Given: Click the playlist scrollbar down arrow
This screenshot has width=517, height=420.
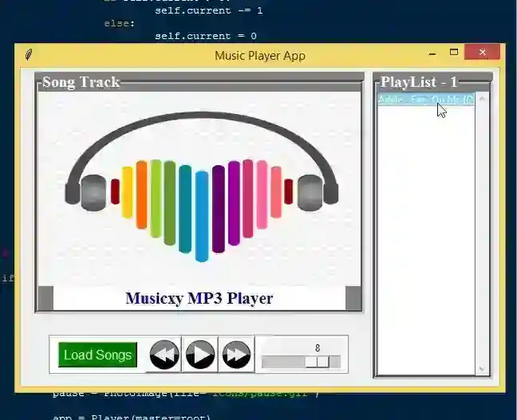Looking at the screenshot, I should click(482, 369).
